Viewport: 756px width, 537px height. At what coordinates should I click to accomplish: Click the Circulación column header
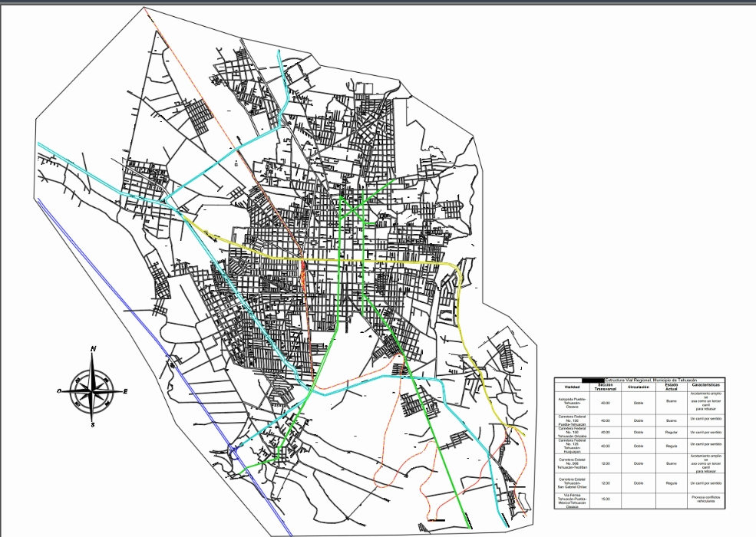[639, 387]
